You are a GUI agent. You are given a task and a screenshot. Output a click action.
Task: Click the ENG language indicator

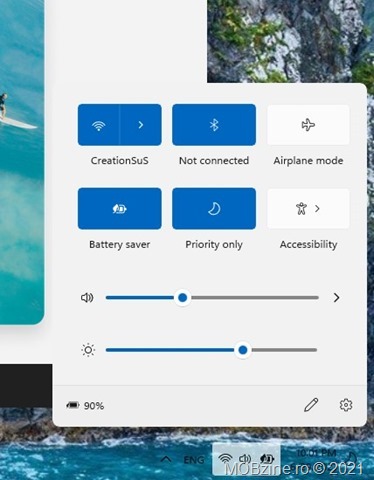pyautogui.click(x=194, y=460)
